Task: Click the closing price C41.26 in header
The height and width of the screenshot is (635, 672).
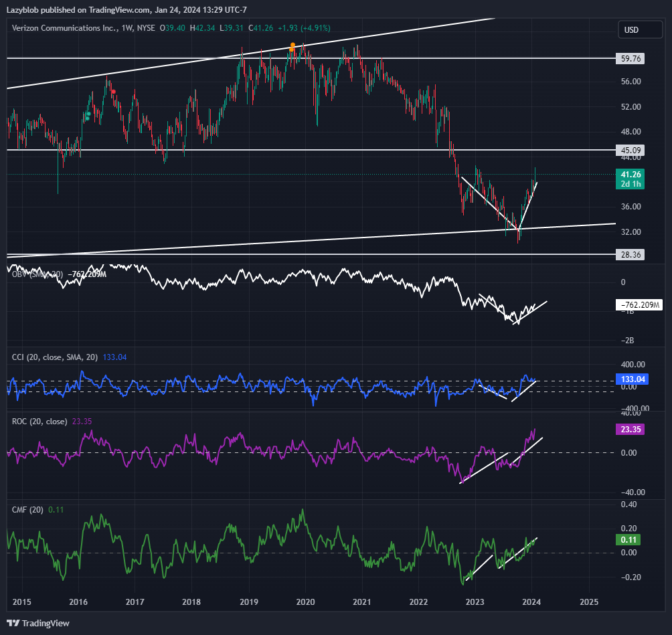Action: point(260,28)
